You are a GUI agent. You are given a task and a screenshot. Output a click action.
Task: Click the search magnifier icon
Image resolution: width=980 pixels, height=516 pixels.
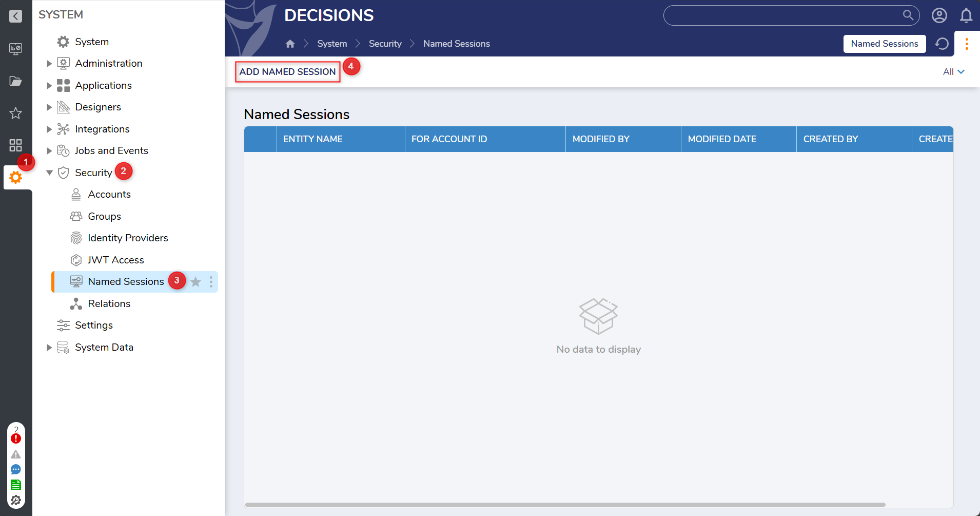click(908, 15)
